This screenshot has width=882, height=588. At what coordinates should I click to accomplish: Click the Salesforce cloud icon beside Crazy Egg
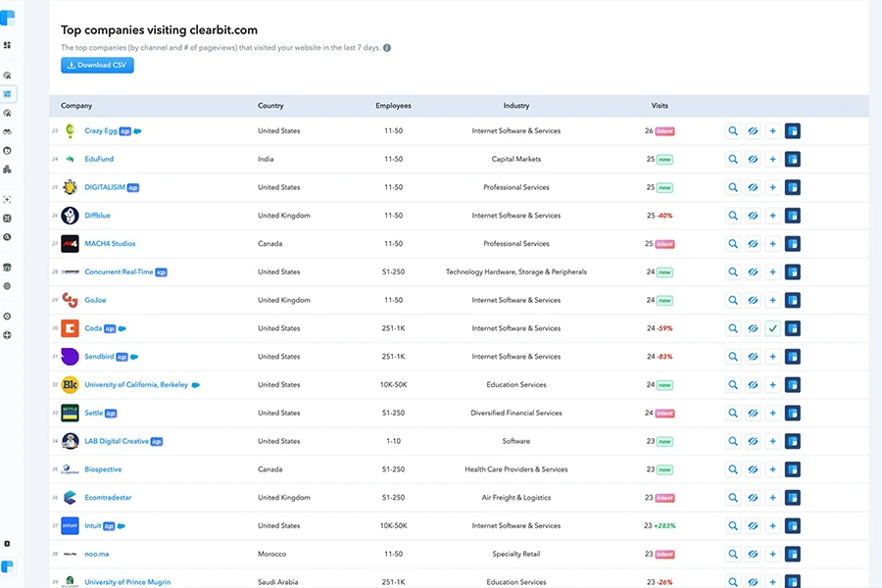pyautogui.click(x=137, y=131)
